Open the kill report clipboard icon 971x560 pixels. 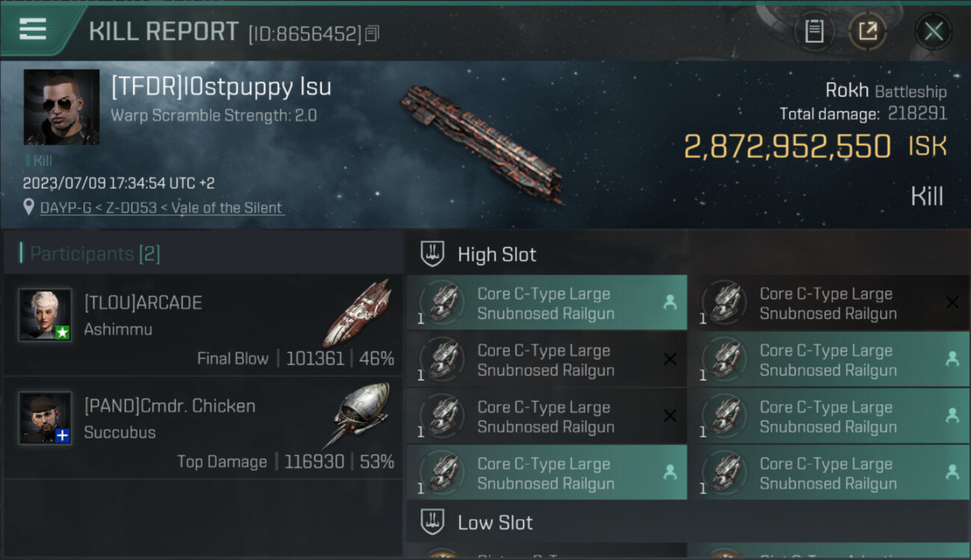tap(814, 31)
